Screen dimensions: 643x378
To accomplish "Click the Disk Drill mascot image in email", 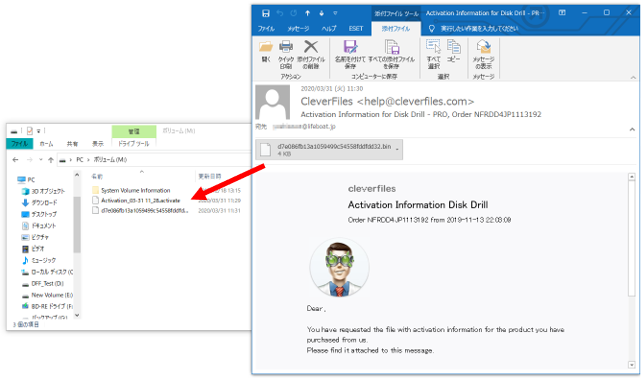I will [x=340, y=267].
